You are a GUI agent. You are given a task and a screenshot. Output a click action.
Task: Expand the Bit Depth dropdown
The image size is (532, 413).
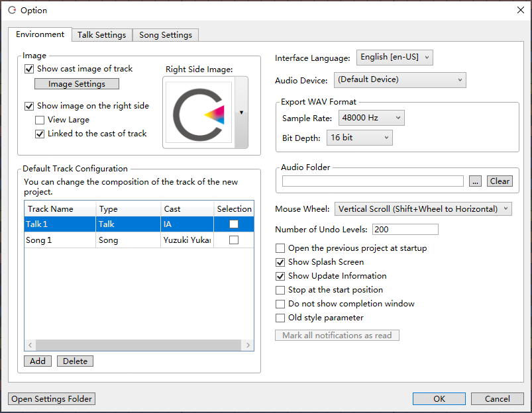coord(359,138)
